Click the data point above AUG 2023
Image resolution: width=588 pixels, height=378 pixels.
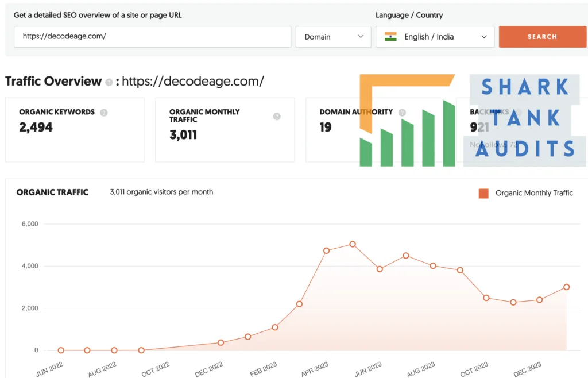[433, 265]
